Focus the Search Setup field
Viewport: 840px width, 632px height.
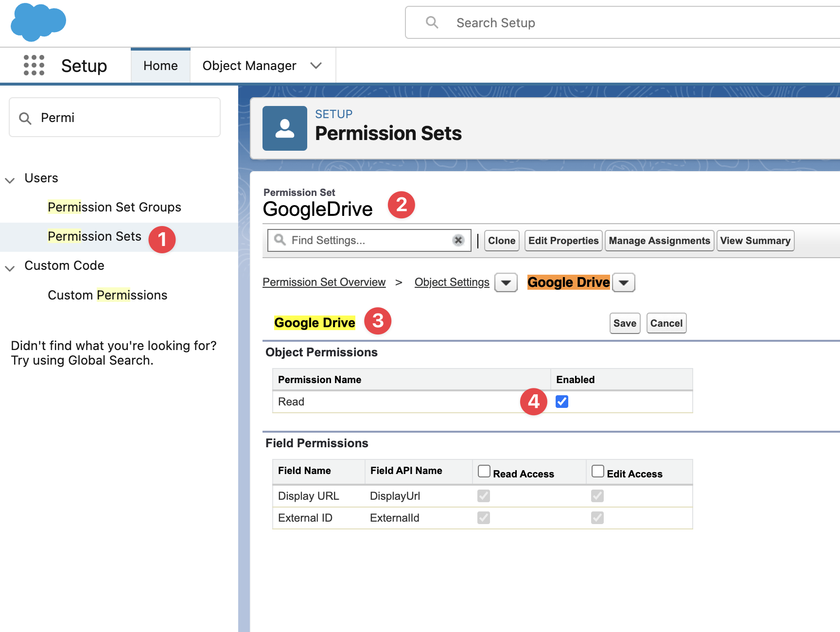[x=623, y=22]
